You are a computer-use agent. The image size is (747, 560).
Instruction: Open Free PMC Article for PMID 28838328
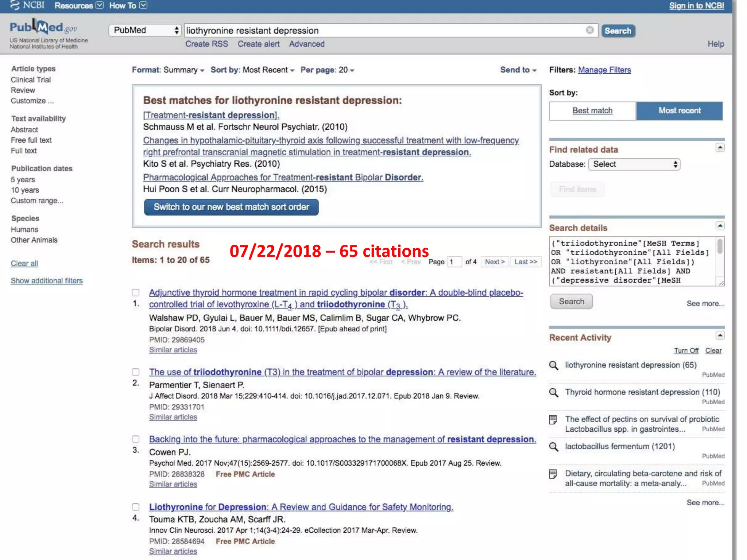point(245,474)
